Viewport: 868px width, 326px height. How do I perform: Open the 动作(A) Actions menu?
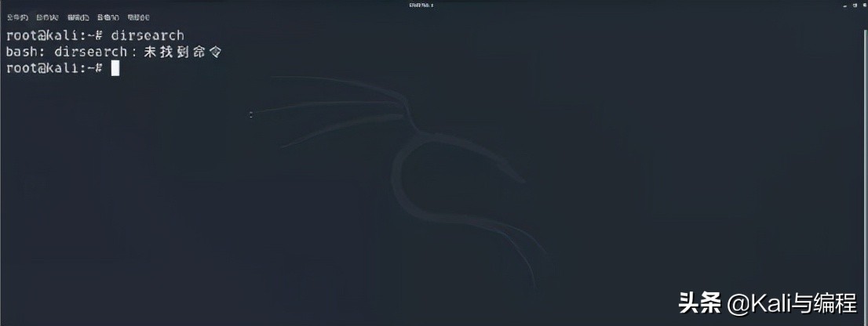tap(47, 17)
